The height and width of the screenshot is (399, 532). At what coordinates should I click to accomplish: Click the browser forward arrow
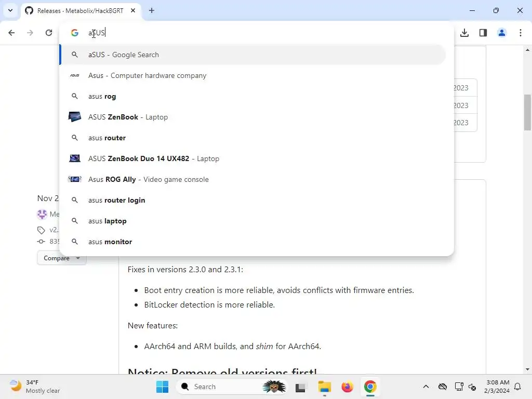[30, 33]
